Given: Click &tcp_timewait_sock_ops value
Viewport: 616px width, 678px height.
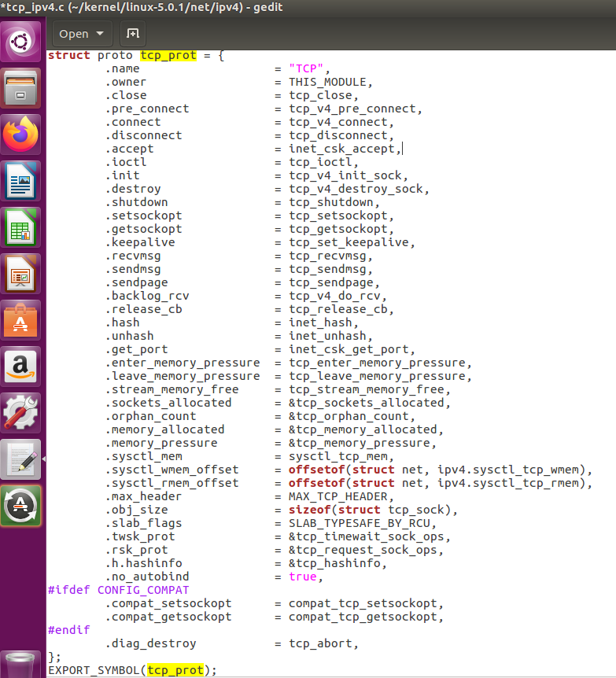Looking at the screenshot, I should tap(367, 537).
